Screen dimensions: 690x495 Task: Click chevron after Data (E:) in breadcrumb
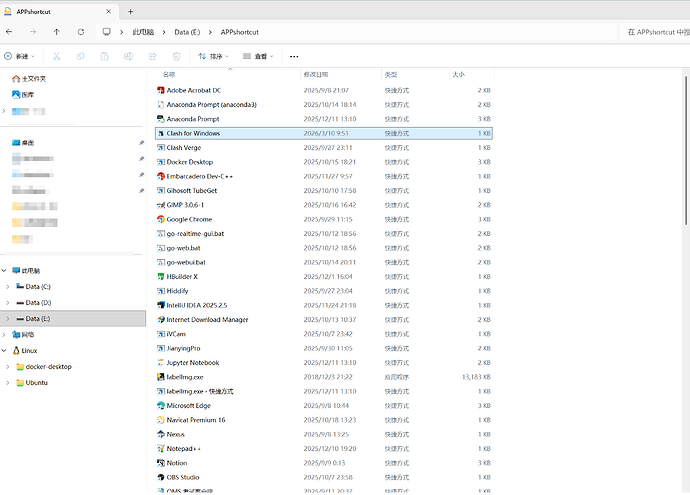click(x=210, y=32)
